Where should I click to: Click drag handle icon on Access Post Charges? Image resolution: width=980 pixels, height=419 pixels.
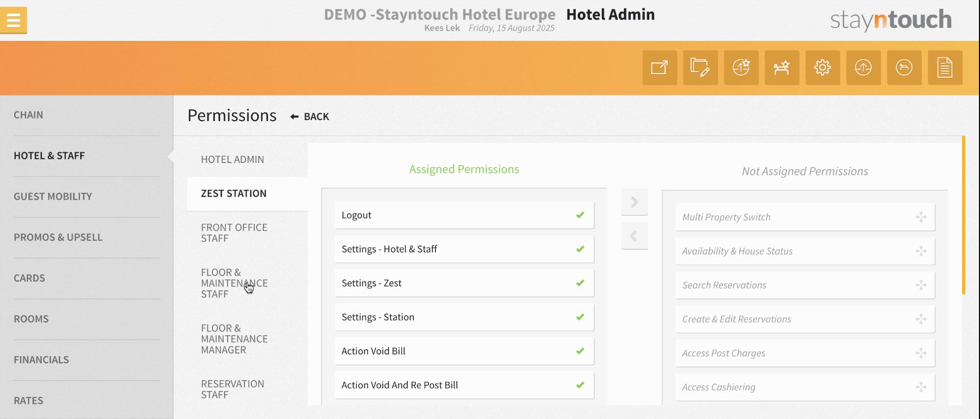[921, 353]
